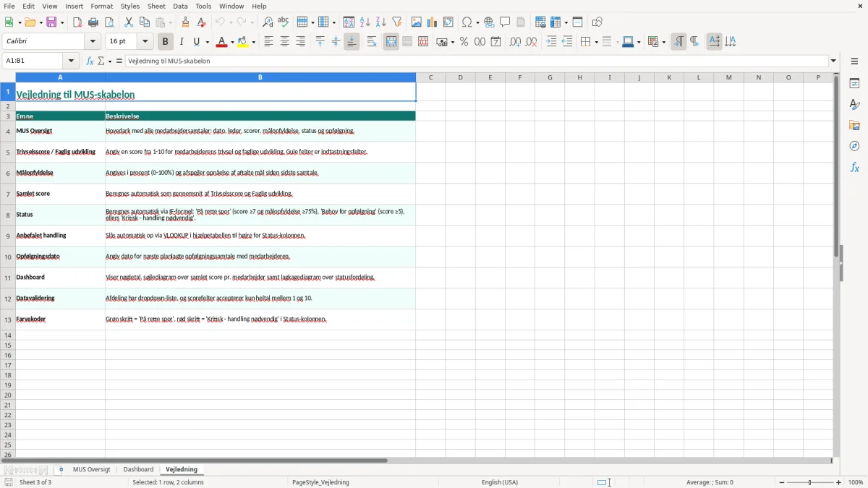Click English (USA) language in status bar
The image size is (868, 488).
coord(500,482)
